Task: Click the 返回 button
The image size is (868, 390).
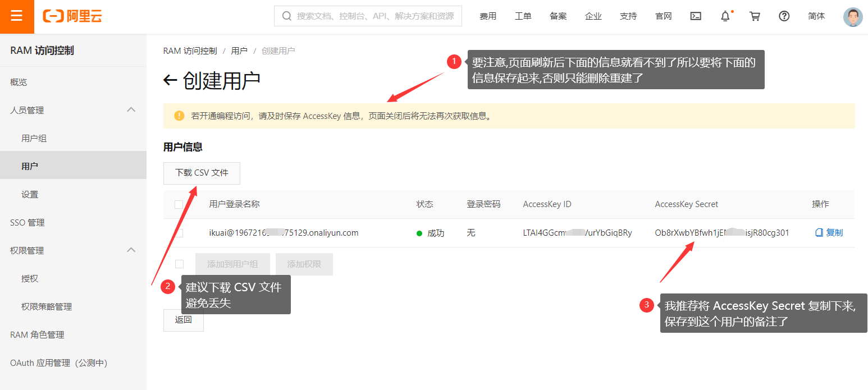Action: click(x=184, y=320)
